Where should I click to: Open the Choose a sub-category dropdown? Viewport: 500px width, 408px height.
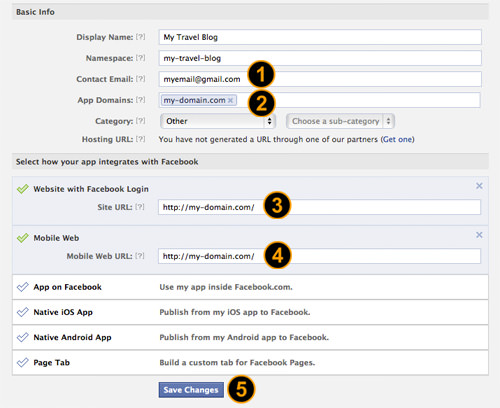coord(340,121)
